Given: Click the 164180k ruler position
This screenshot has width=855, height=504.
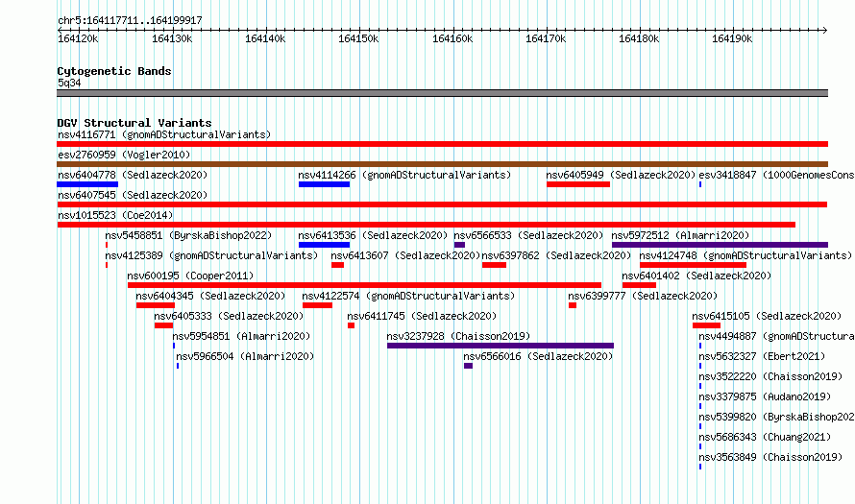Looking at the screenshot, I should point(639,38).
